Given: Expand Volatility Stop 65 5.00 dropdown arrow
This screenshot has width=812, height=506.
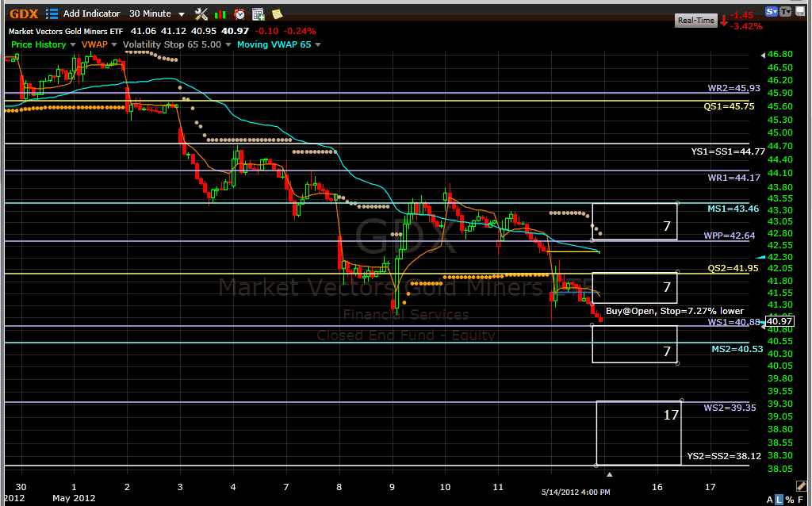Looking at the screenshot, I should click(x=228, y=45).
